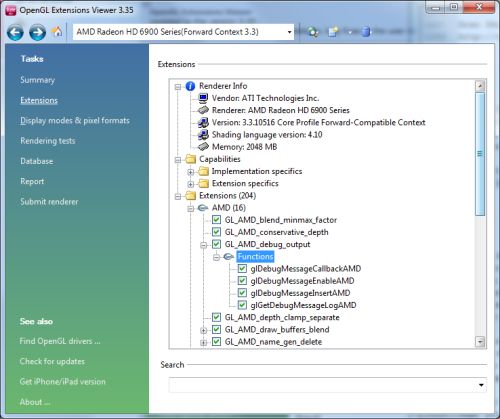Go back with the blue back arrow

coord(16,32)
